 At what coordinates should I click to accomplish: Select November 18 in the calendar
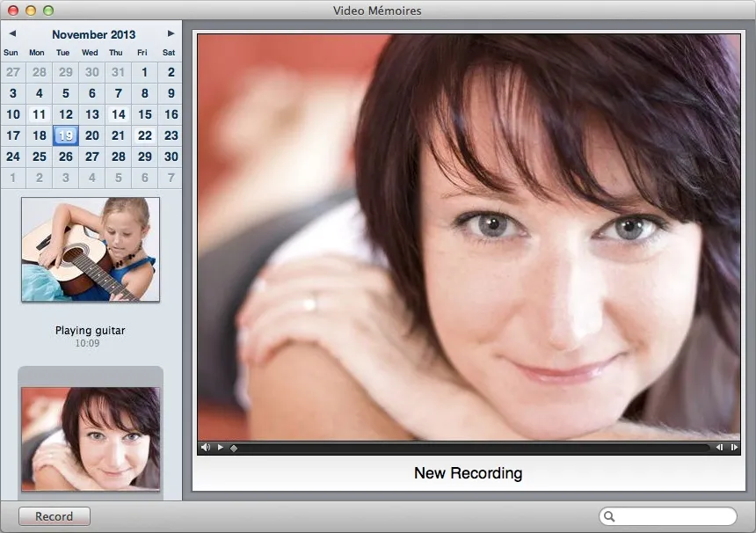click(39, 135)
